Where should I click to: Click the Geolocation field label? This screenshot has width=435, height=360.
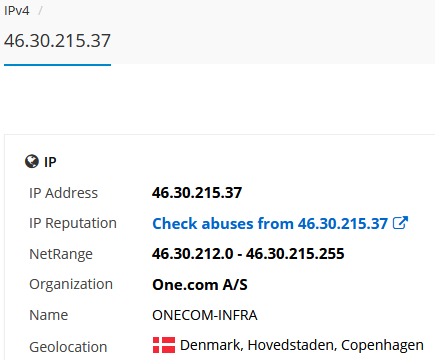[x=68, y=347]
